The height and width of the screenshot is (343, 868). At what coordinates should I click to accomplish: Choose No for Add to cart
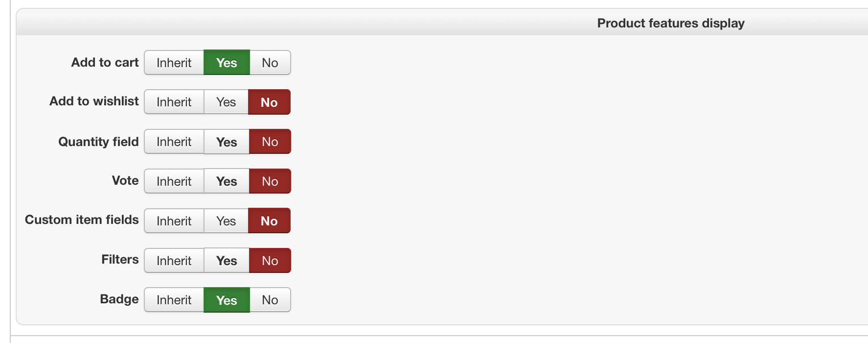tap(270, 63)
